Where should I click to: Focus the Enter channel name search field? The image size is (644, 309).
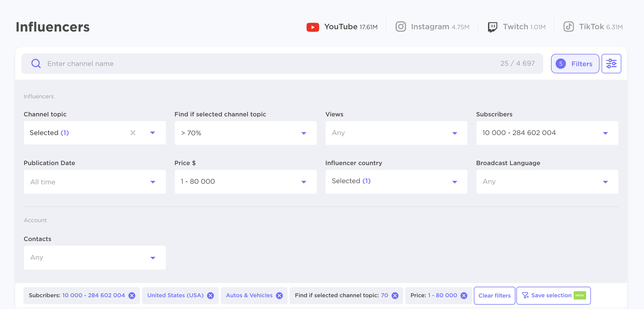tap(271, 64)
